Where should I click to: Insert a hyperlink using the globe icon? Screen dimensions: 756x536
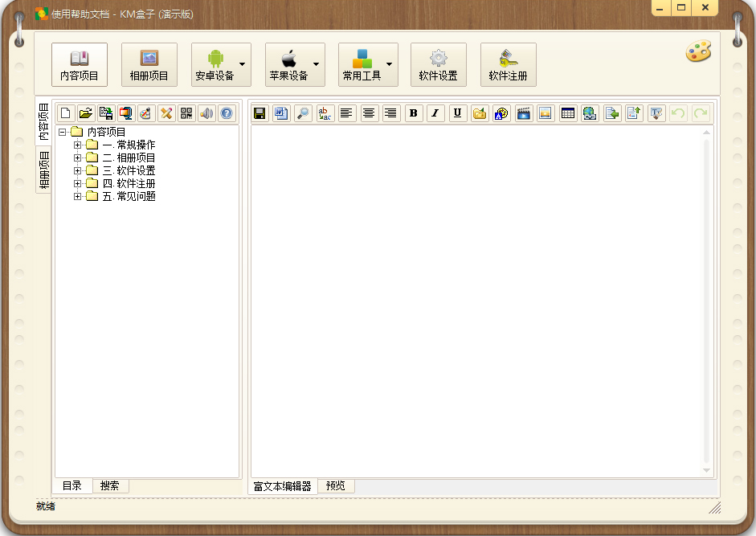click(x=589, y=113)
